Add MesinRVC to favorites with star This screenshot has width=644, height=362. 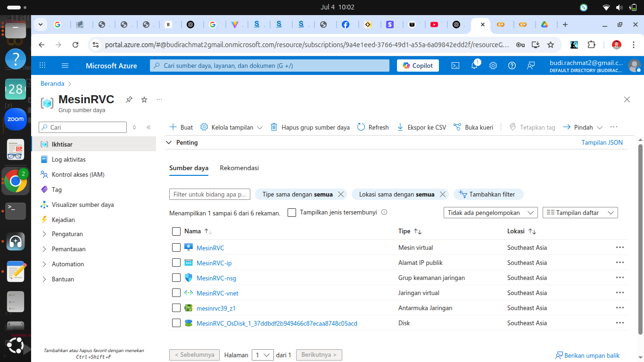pyautogui.click(x=144, y=99)
